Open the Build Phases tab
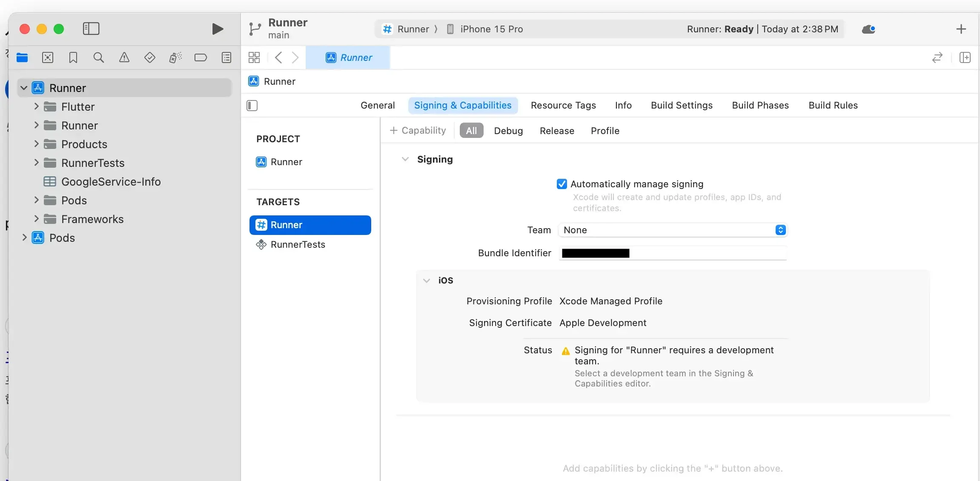980x481 pixels. [760, 106]
